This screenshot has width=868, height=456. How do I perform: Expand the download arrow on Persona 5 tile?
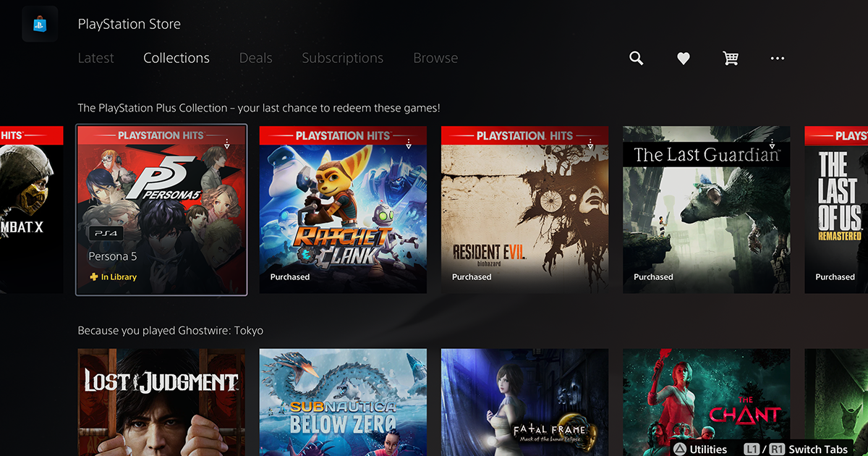[226, 144]
